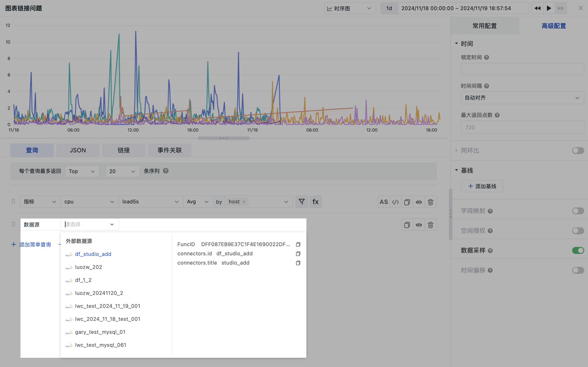
Task: Copy the cpu metric query row
Action: [407, 202]
